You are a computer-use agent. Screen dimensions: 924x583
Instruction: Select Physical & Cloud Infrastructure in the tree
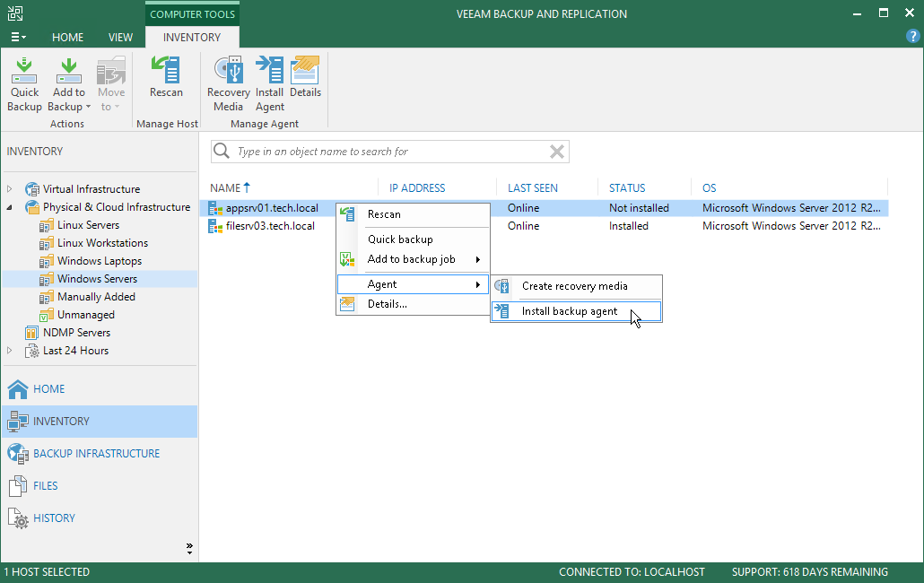click(117, 207)
